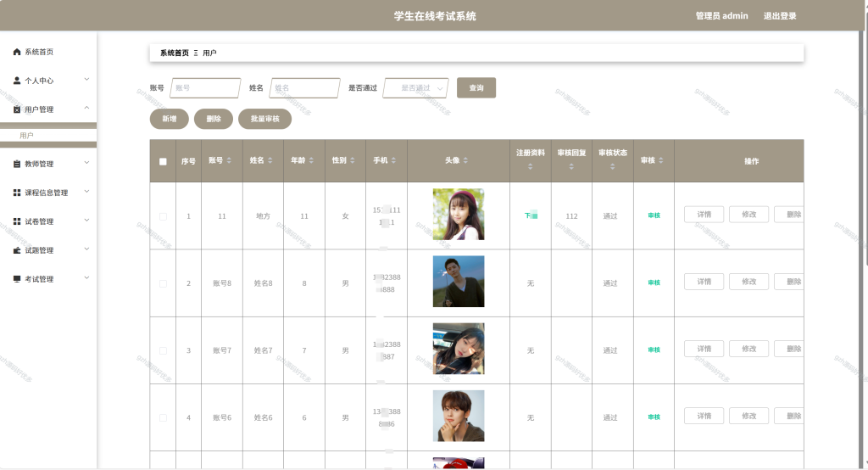Click the 用户管理 sidebar icon
Viewport: 868px width, 470px height.
click(17, 109)
